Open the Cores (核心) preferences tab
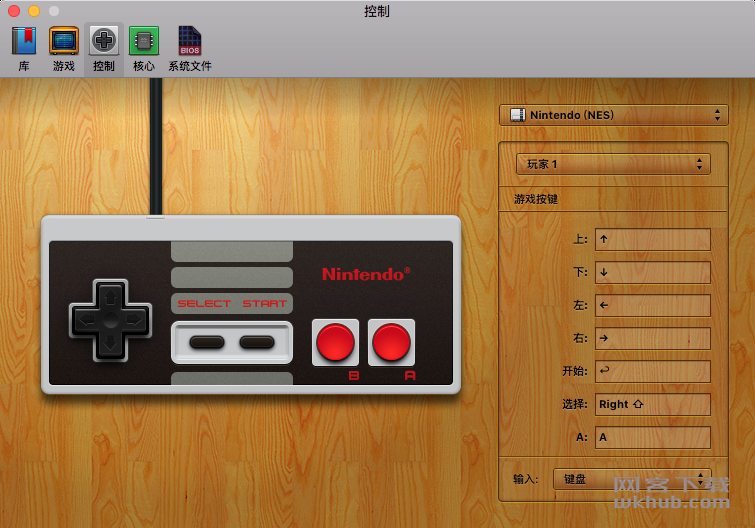755x528 pixels. [143, 49]
